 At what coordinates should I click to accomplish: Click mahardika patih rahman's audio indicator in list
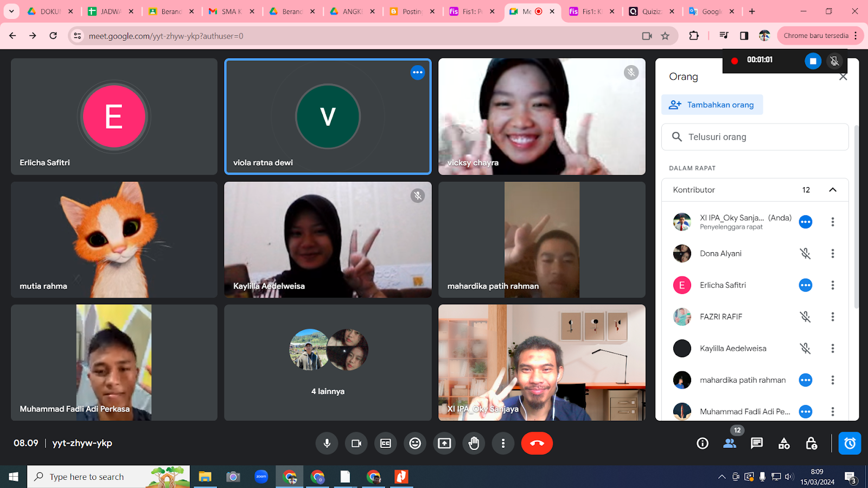click(806, 380)
